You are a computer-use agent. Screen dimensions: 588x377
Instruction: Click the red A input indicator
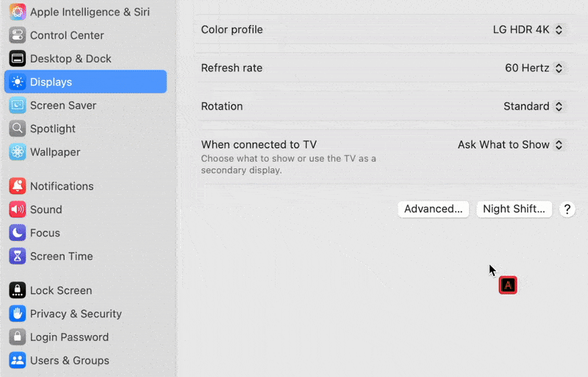coord(508,285)
